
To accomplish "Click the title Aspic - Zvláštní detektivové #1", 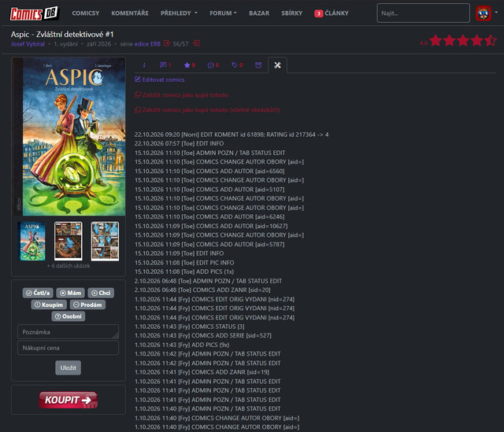I will point(62,35).
